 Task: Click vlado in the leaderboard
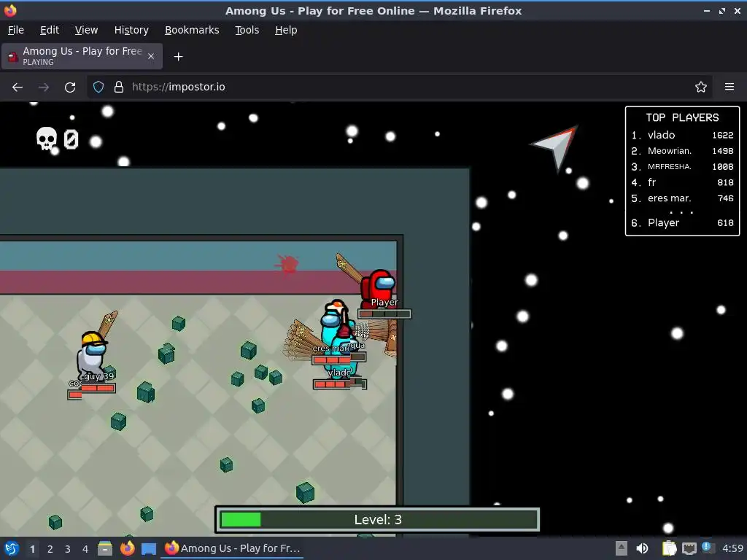(x=661, y=135)
